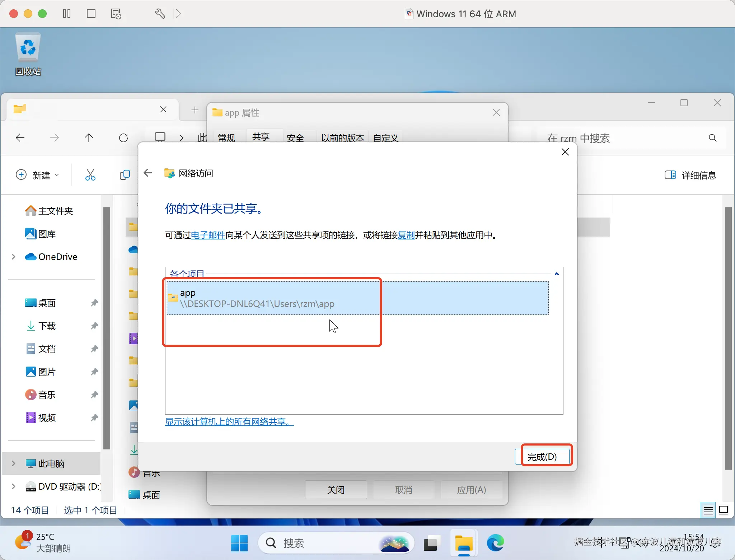
Task: Toggle the Details pane button 详细信息
Action: 690,175
